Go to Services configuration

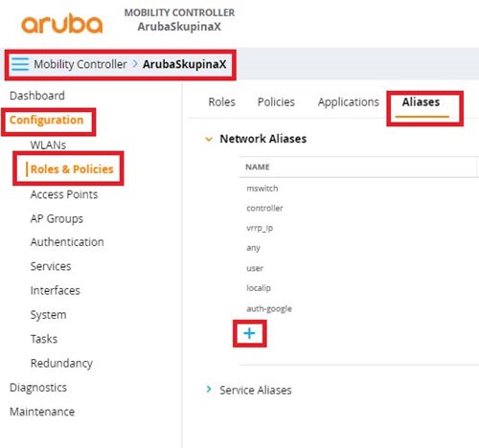[x=51, y=266]
